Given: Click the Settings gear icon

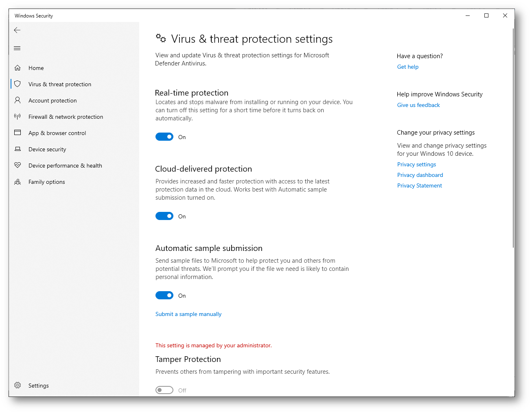Looking at the screenshot, I should 18,385.
